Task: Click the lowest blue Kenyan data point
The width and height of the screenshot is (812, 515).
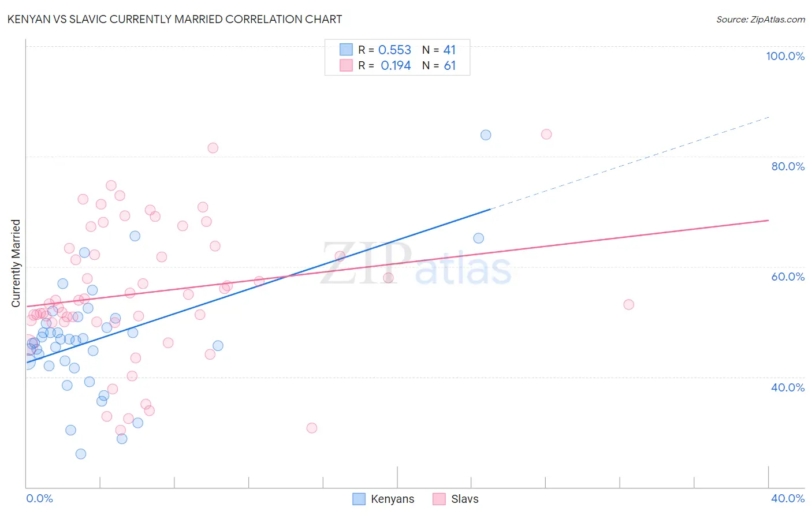Action: 81,454
